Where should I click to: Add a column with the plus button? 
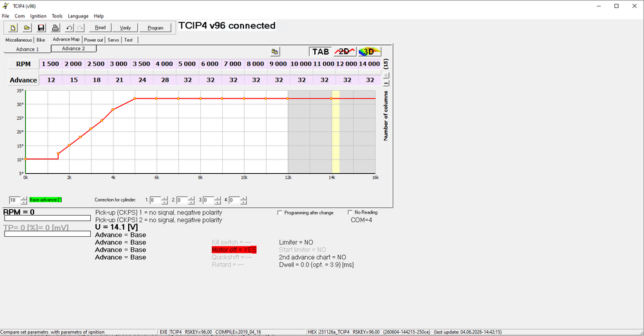(386, 75)
